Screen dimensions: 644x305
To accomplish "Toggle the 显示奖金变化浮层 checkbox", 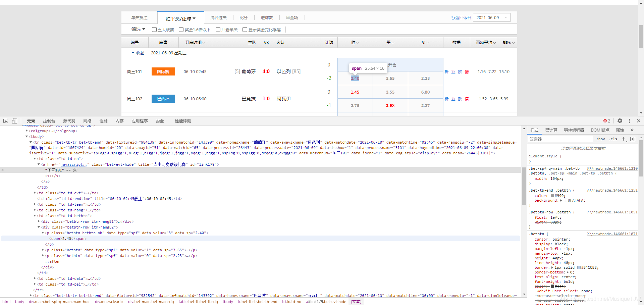I will pos(245,30).
